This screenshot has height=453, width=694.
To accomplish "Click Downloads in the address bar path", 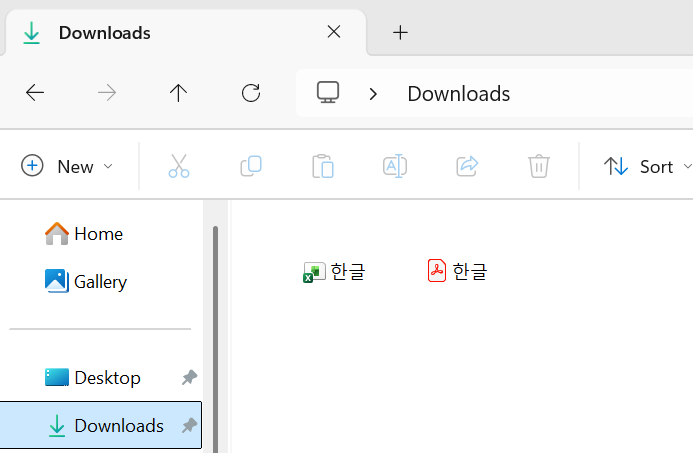I will pyautogui.click(x=459, y=94).
